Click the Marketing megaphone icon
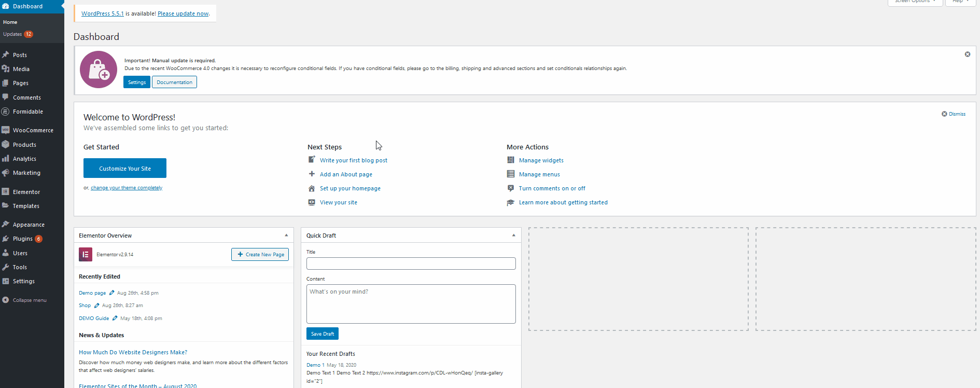This screenshot has width=980, height=388. [6, 173]
